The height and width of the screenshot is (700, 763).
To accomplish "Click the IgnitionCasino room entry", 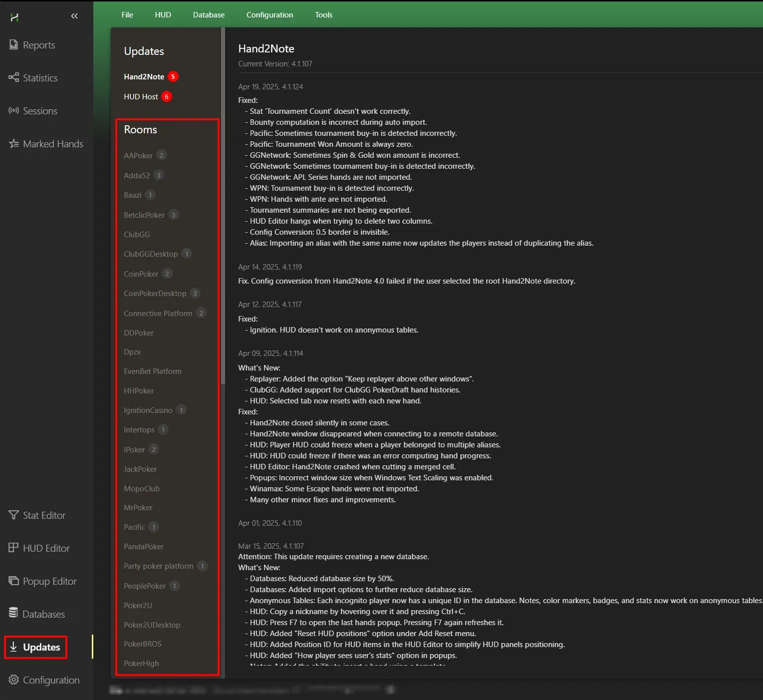I will [148, 410].
